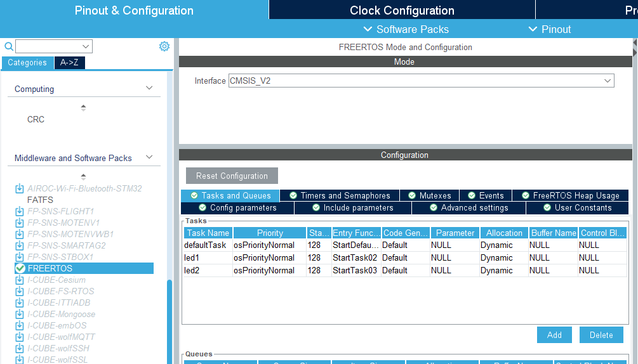This screenshot has height=364, width=638.
Task: Open the settings gear icon in left panel
Action: click(164, 46)
